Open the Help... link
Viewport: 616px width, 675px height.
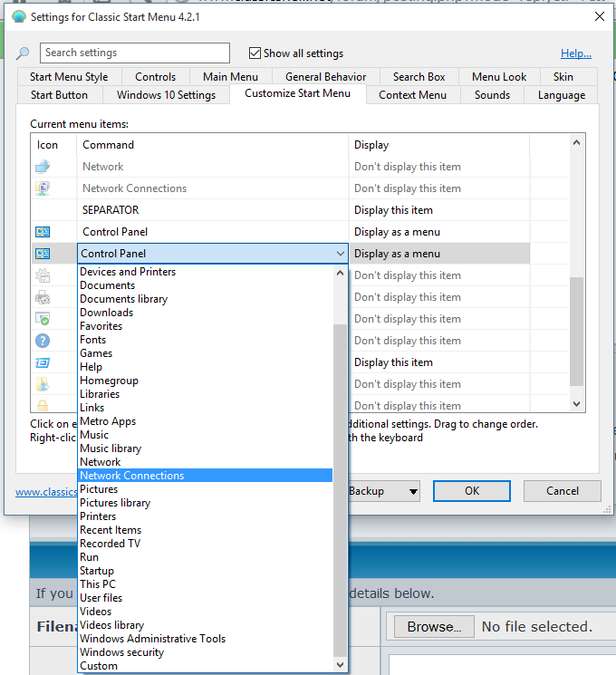tap(576, 53)
